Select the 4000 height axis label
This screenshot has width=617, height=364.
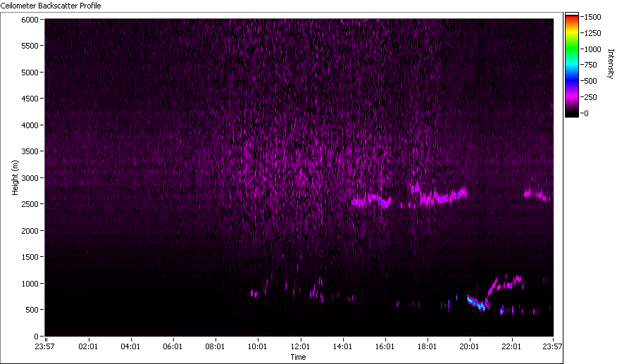click(x=30, y=125)
